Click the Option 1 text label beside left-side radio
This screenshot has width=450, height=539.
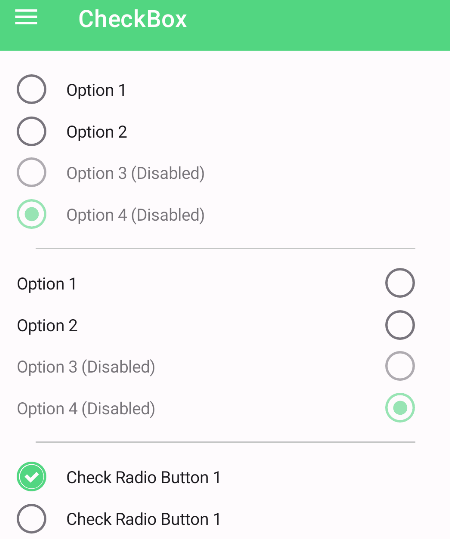96,90
